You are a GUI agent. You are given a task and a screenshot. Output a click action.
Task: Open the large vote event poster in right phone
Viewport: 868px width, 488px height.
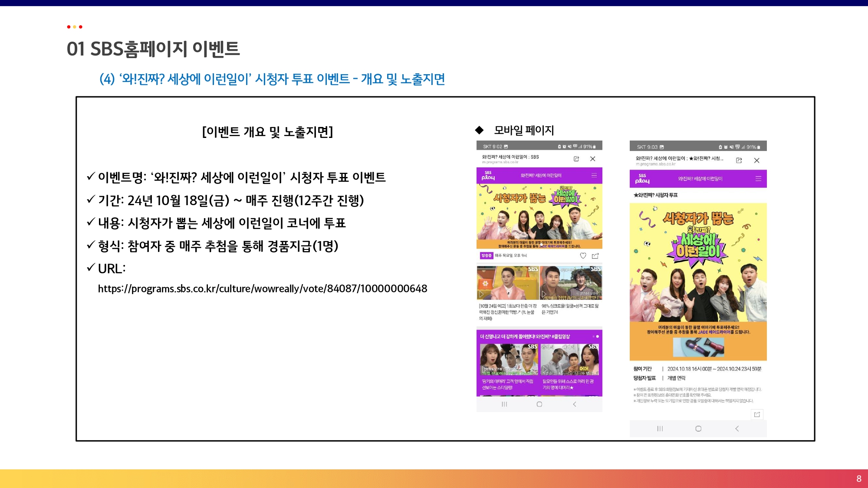(x=698, y=282)
